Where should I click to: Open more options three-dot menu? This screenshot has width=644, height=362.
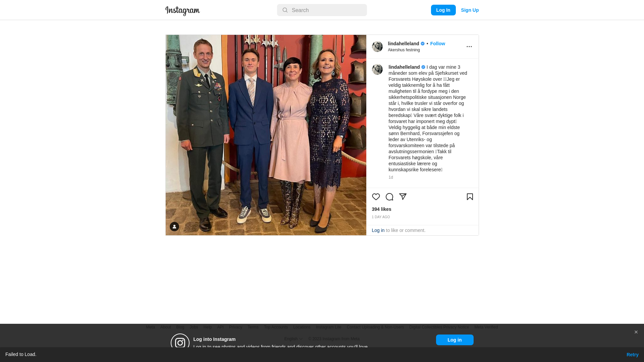point(469,47)
